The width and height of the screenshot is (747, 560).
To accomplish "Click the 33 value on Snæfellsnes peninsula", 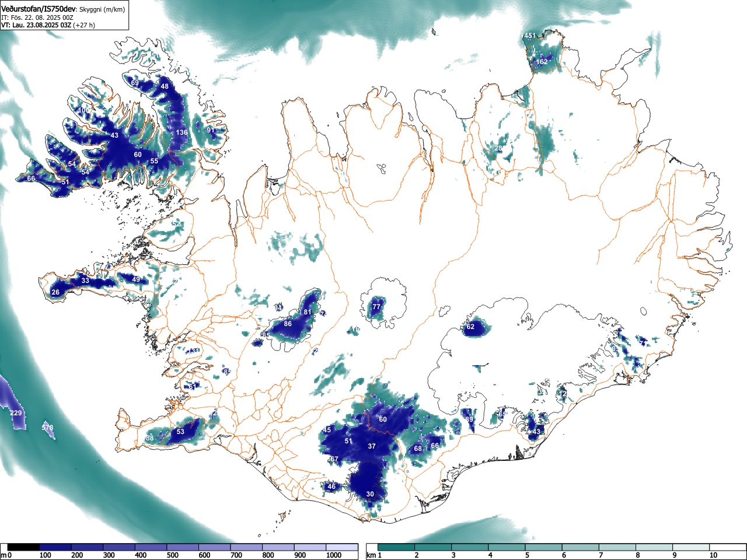I will pyautogui.click(x=85, y=281).
